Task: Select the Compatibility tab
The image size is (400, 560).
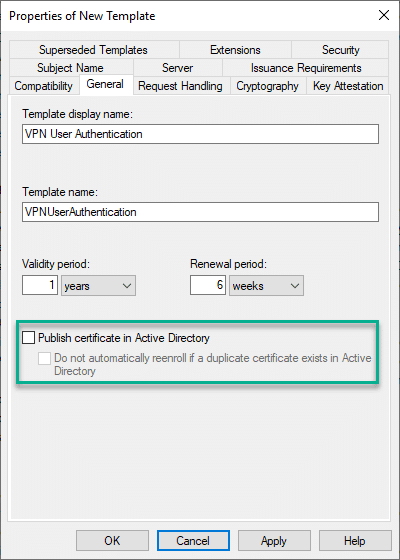Action: coord(44,86)
